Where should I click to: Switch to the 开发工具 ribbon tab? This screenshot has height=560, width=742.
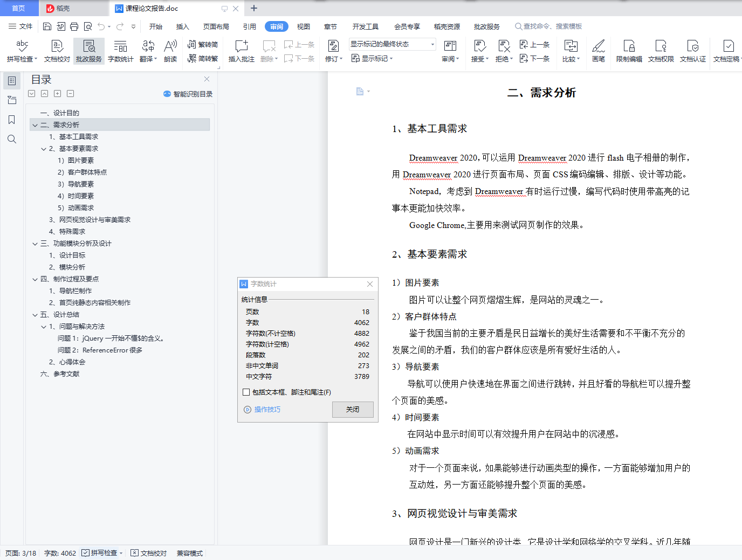coord(366,26)
